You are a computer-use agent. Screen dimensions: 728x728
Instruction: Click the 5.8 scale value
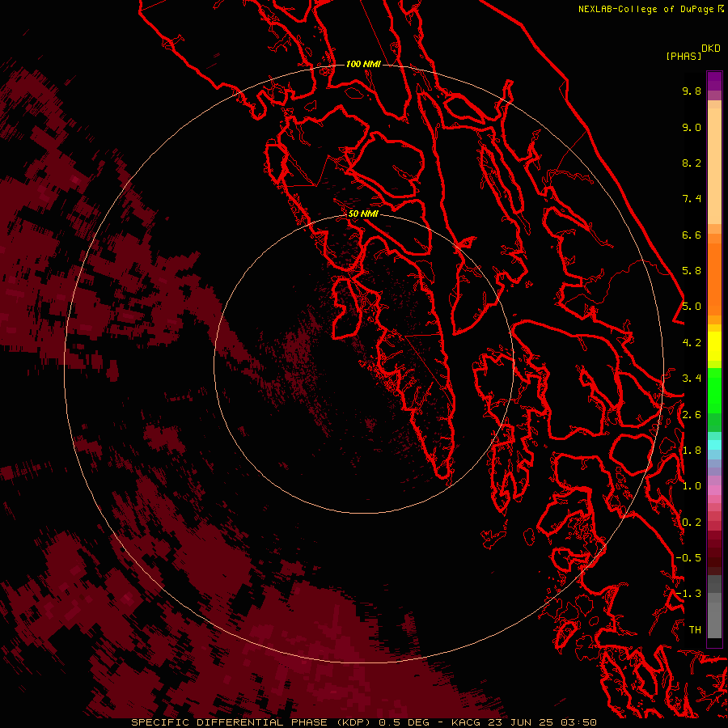tap(692, 271)
